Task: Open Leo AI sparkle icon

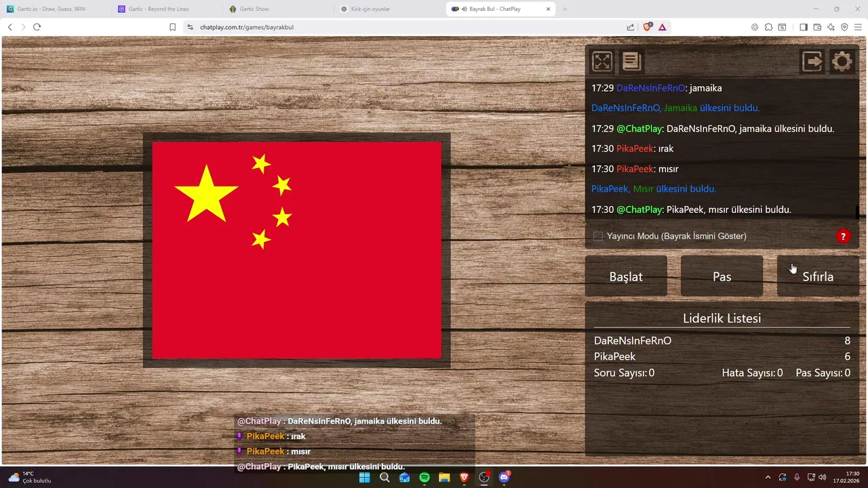Action: [x=831, y=27]
